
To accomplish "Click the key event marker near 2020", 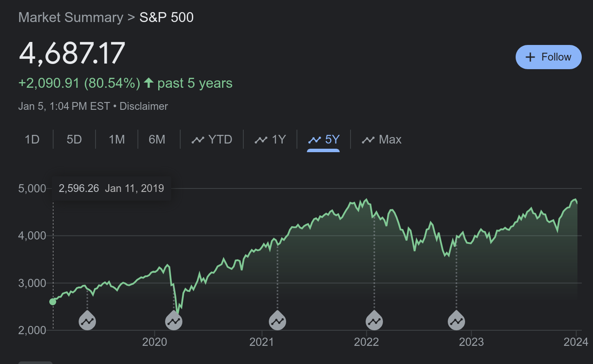I will tap(174, 321).
